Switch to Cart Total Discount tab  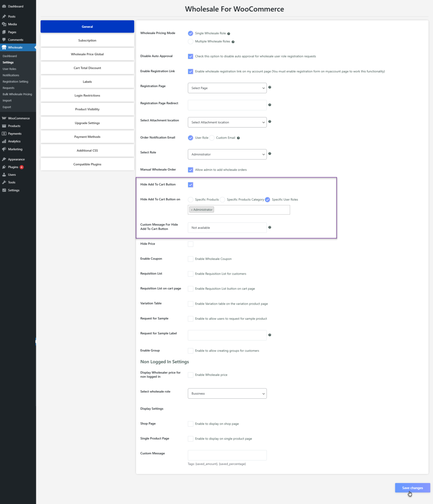click(87, 68)
